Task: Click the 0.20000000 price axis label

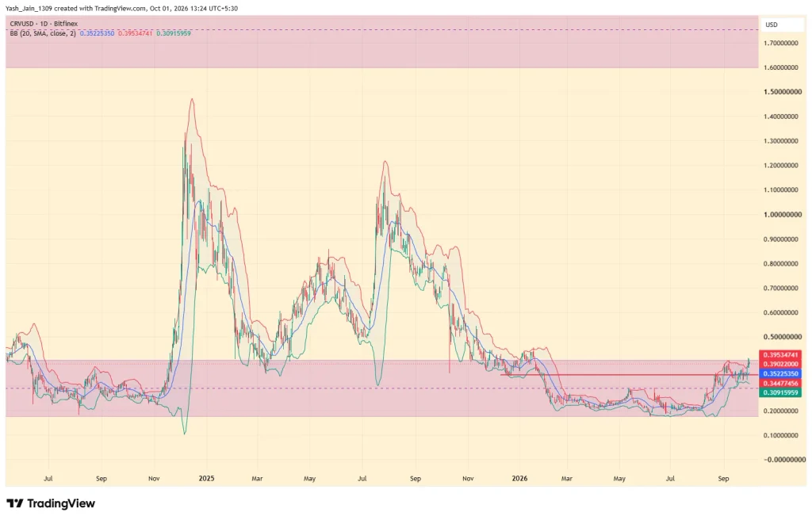Action: (x=781, y=411)
